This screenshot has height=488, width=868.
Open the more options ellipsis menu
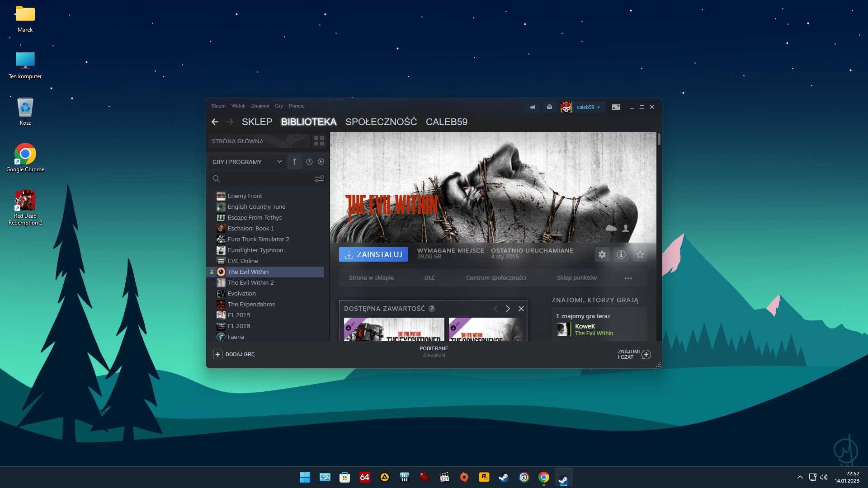(628, 278)
